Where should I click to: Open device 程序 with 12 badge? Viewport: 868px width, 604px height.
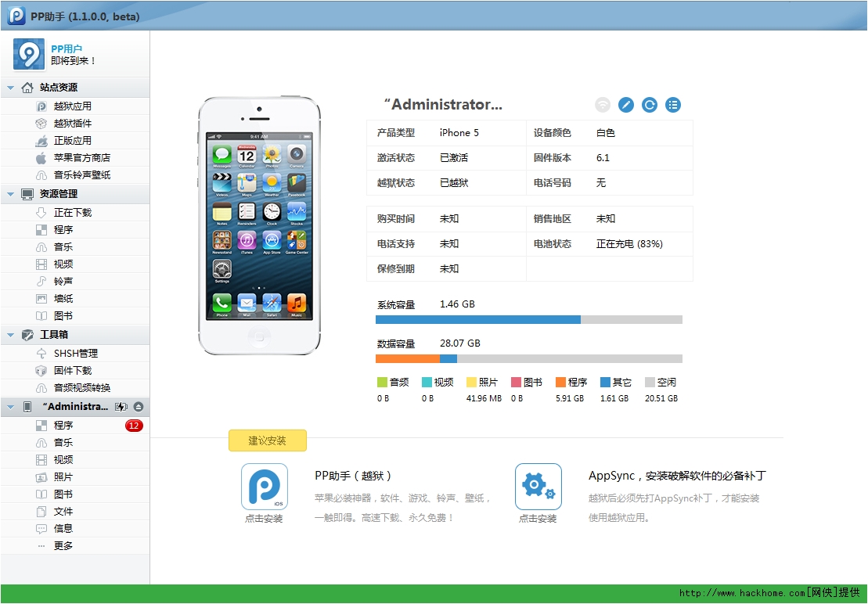coord(74,426)
